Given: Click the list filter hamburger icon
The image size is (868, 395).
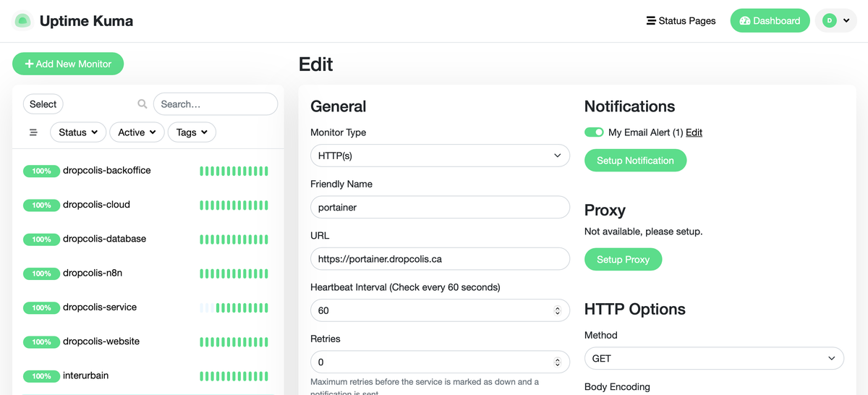Looking at the screenshot, I should point(33,132).
